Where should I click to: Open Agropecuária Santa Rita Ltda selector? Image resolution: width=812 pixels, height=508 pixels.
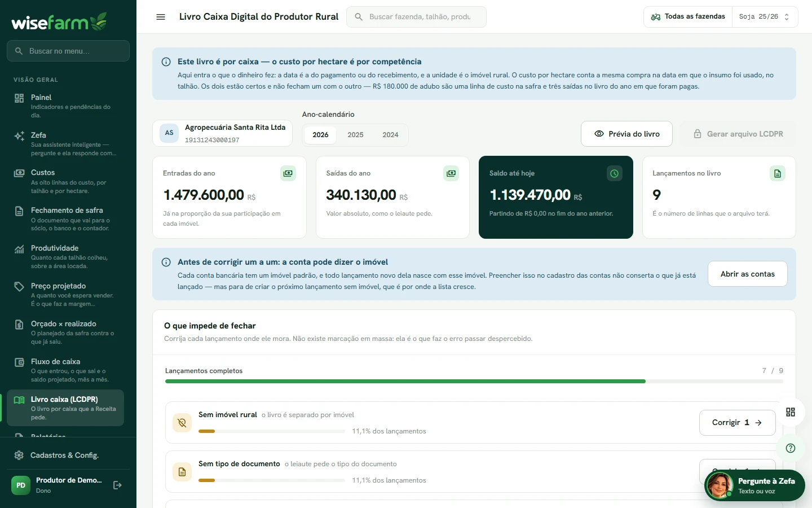click(223, 133)
